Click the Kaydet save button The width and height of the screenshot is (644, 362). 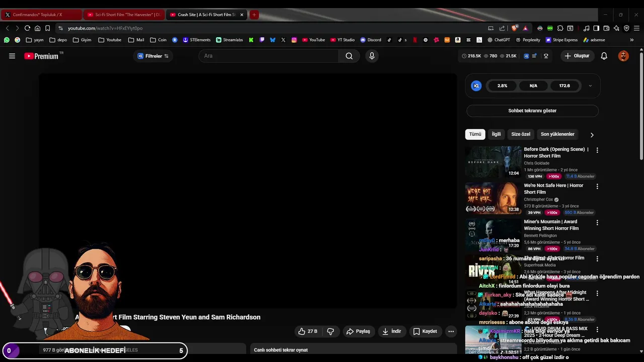[425, 331]
